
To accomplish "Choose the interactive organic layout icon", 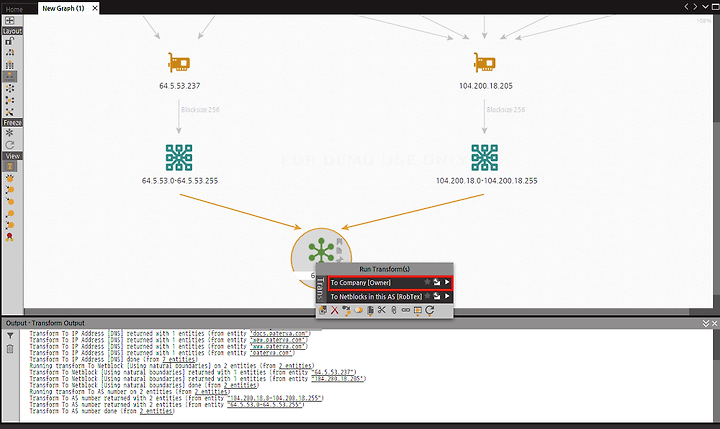I will [x=10, y=100].
